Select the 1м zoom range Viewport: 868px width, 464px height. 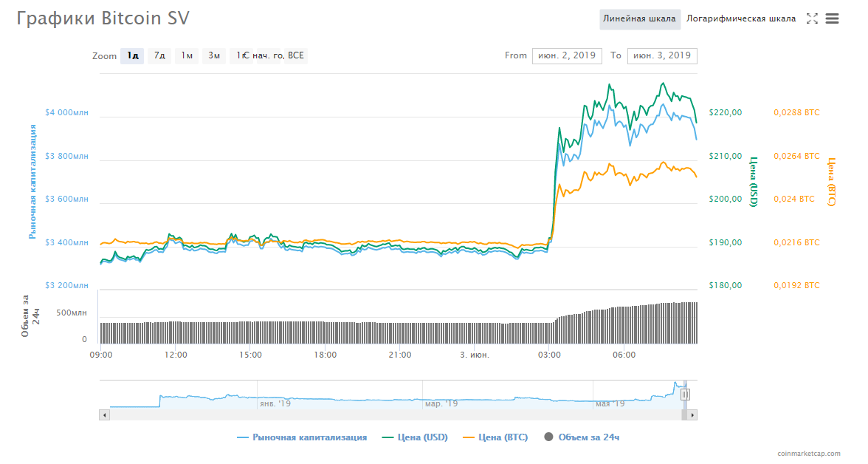tap(187, 55)
